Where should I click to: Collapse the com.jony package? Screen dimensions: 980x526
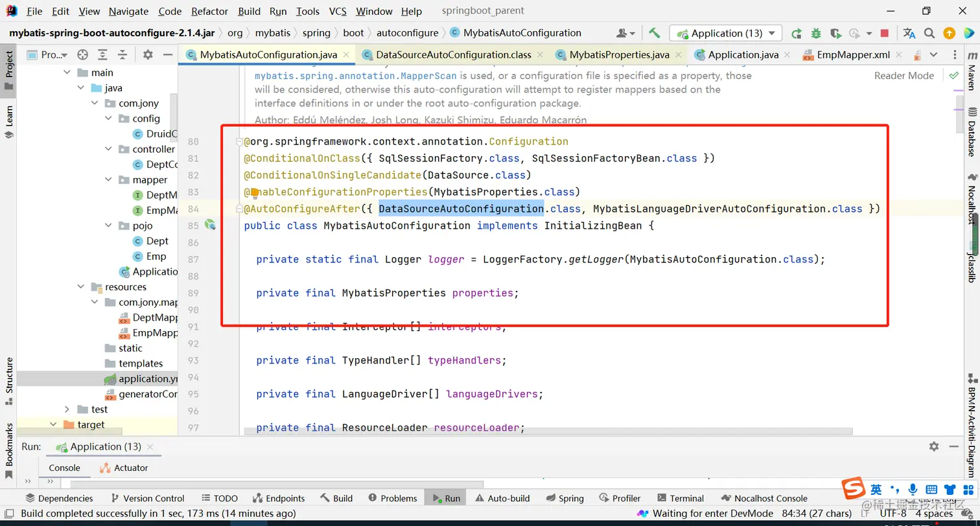click(95, 103)
